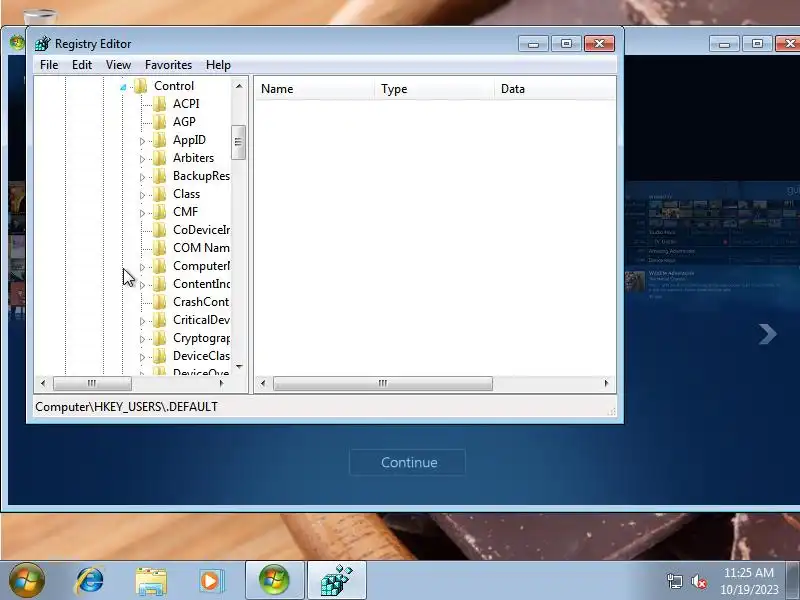This screenshot has height=600, width=800.
Task: Select the ACPI key label
Action: coord(186,104)
